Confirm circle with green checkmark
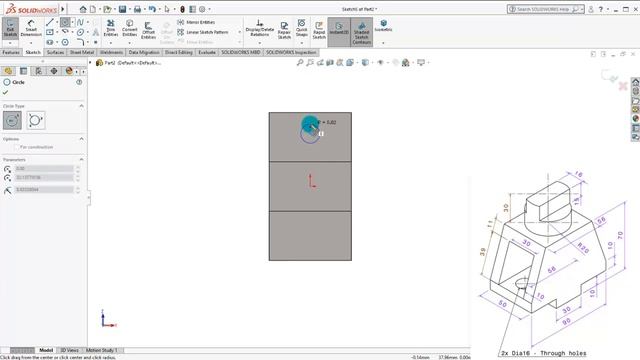This screenshot has width=640, height=360. tap(5, 93)
